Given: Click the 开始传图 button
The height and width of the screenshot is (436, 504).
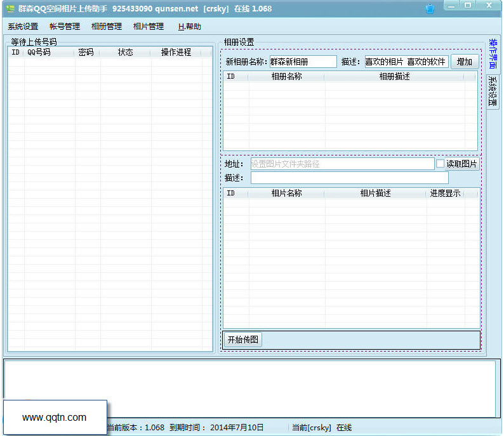Looking at the screenshot, I should tap(242, 340).
